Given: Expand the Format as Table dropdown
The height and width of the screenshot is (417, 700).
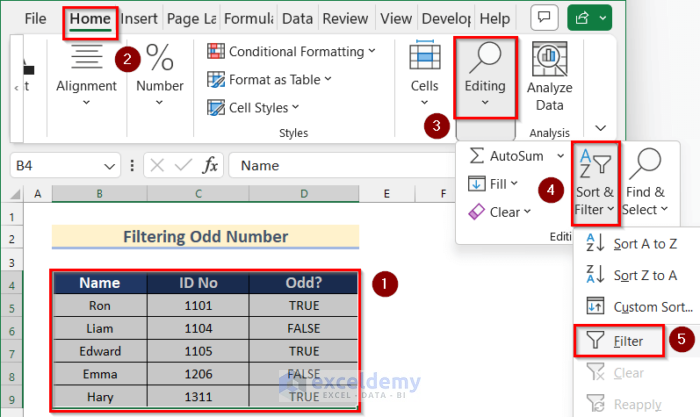Looking at the screenshot, I should [328, 79].
